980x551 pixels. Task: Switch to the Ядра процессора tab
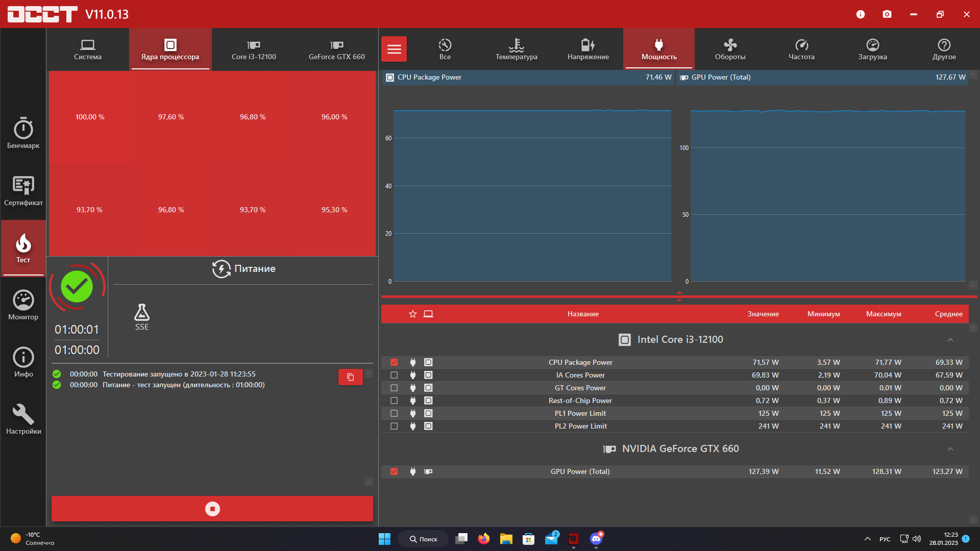point(170,49)
